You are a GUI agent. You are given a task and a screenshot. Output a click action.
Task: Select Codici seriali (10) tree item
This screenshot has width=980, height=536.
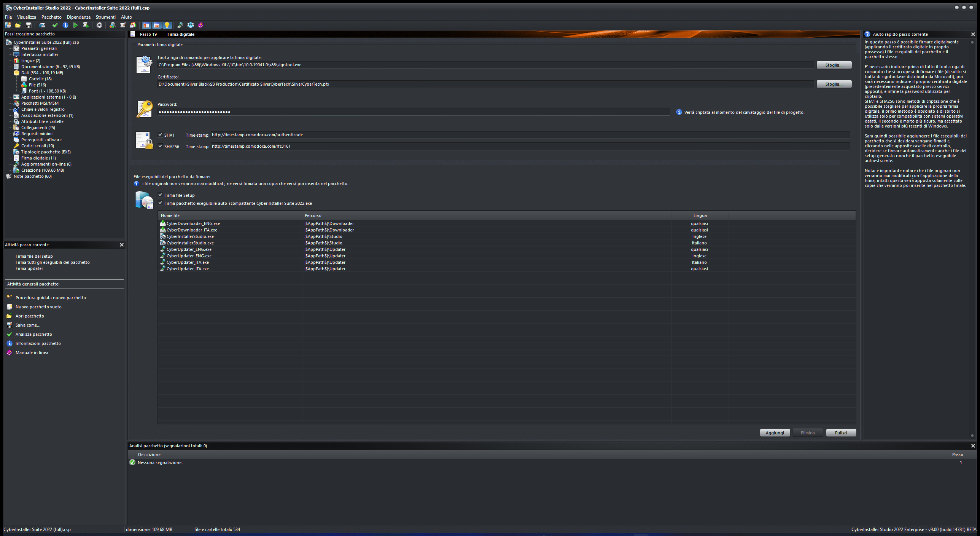point(38,146)
